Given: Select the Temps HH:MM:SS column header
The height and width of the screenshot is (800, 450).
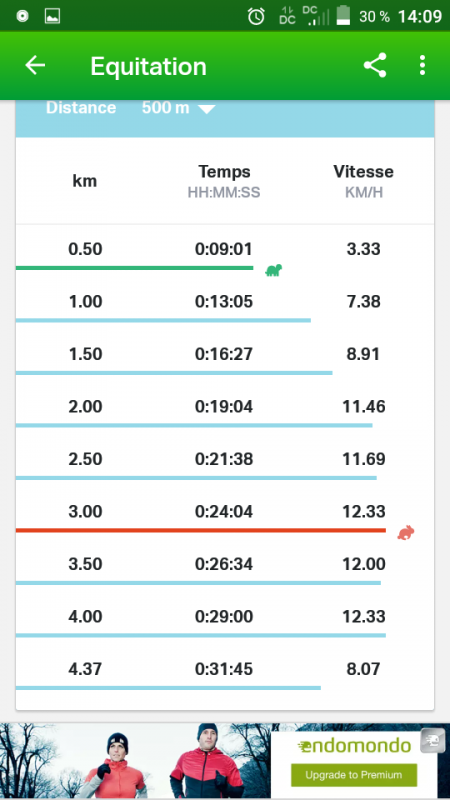Looking at the screenshot, I should 224,181.
